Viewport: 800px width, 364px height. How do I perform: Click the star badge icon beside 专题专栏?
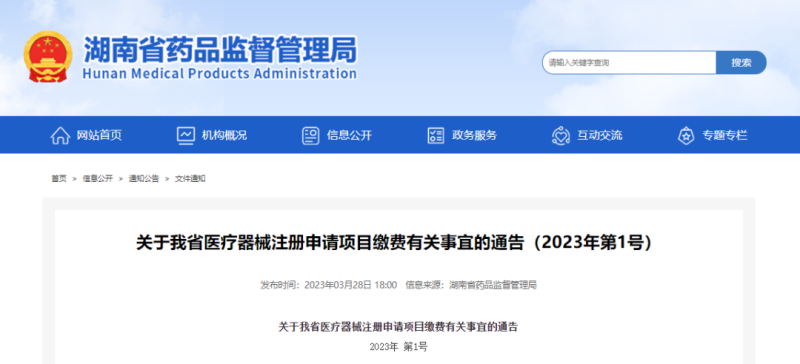[686, 135]
